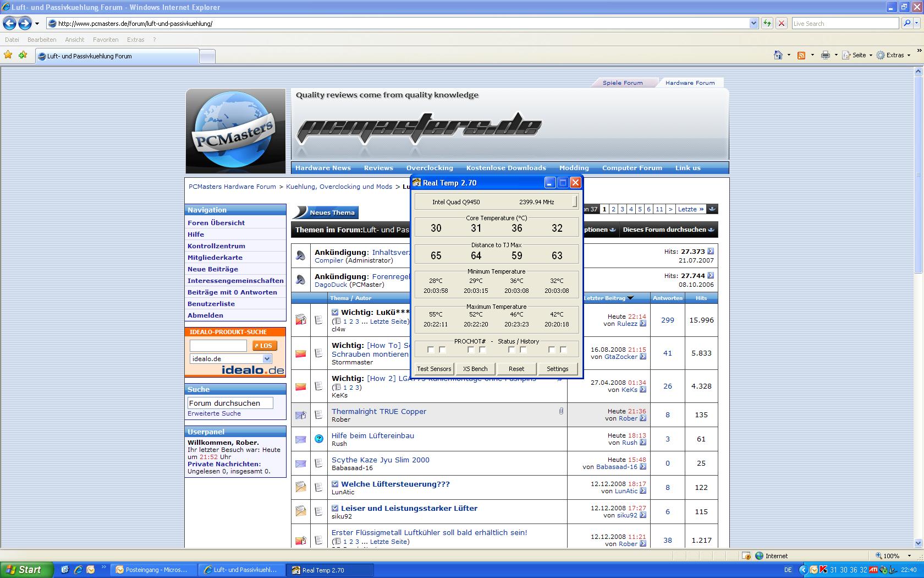The height and width of the screenshot is (578, 924).
Task: Click the idealo LOS search button
Action: (x=265, y=346)
